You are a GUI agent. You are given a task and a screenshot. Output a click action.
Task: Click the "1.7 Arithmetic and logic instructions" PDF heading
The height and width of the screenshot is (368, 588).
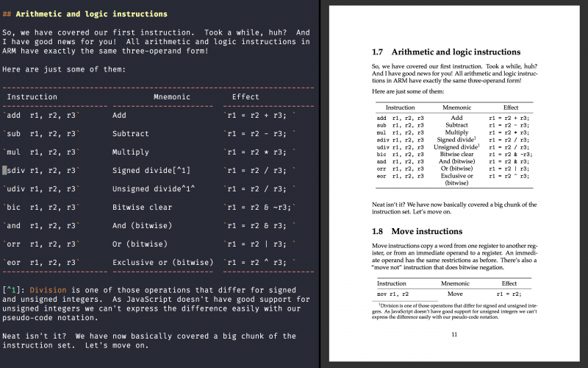pos(446,52)
